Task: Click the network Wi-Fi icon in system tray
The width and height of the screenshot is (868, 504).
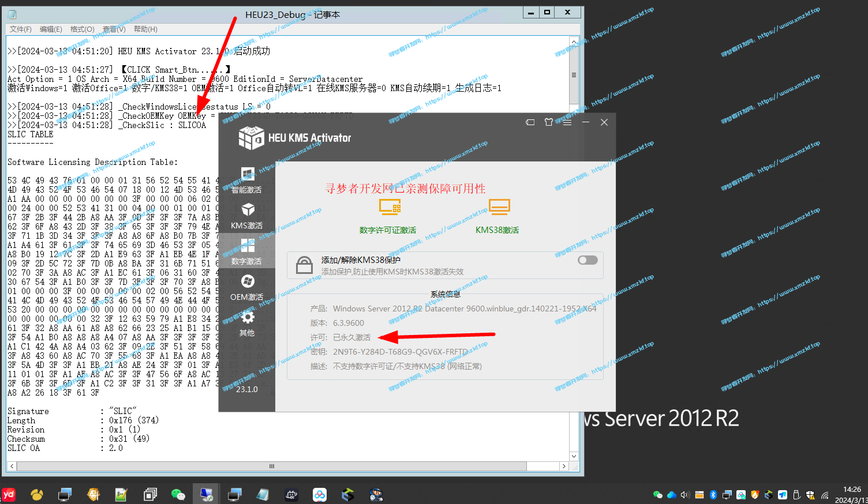Action: pos(825,495)
